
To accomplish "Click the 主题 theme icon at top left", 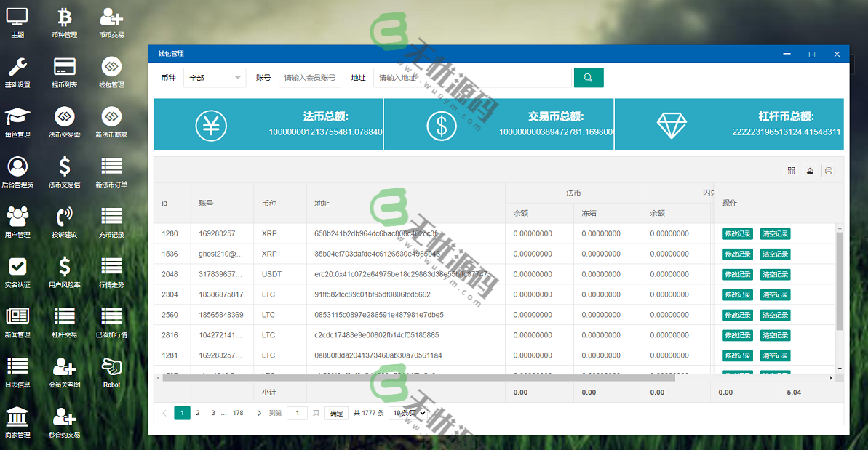I will 17,21.
